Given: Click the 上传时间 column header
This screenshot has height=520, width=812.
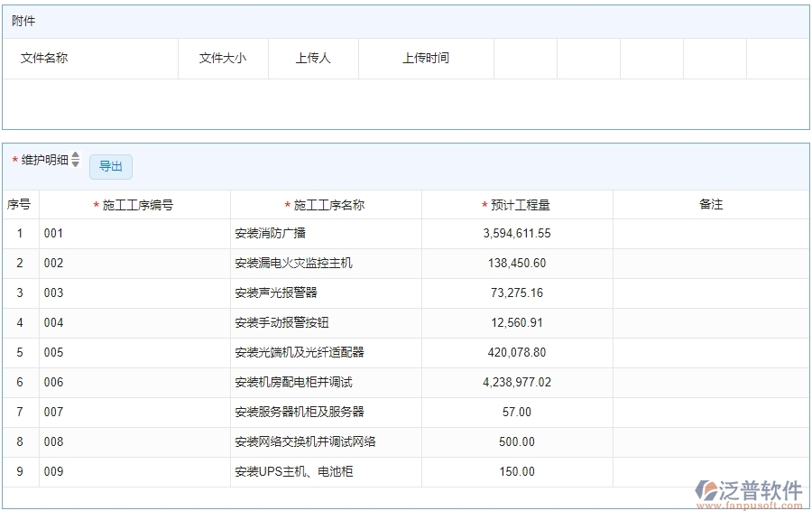Looking at the screenshot, I should click(426, 58).
